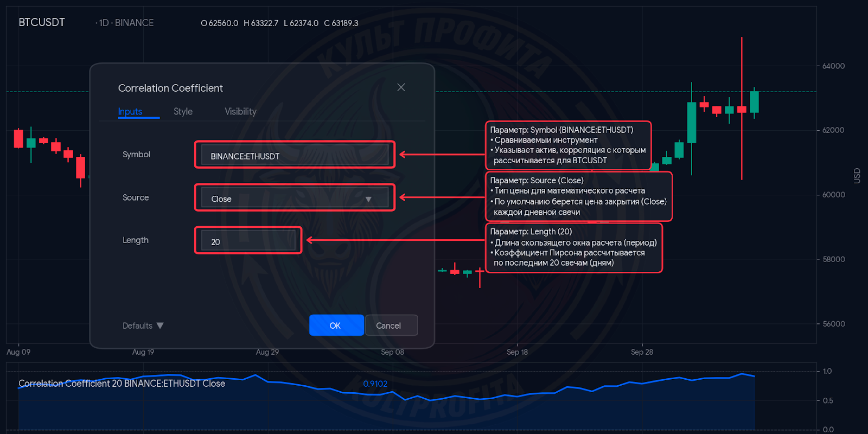868x434 pixels.
Task: Select the Correlation Coefficient indicator legend
Action: pyautogui.click(x=122, y=384)
